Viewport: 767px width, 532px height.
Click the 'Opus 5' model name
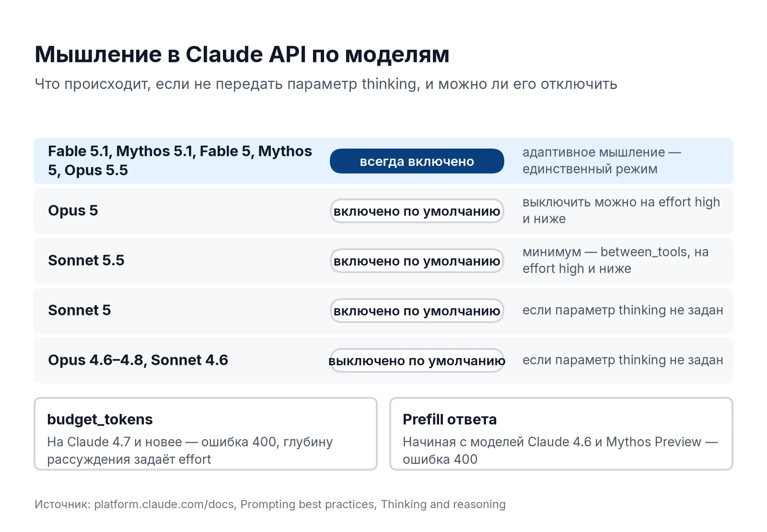click(x=73, y=210)
